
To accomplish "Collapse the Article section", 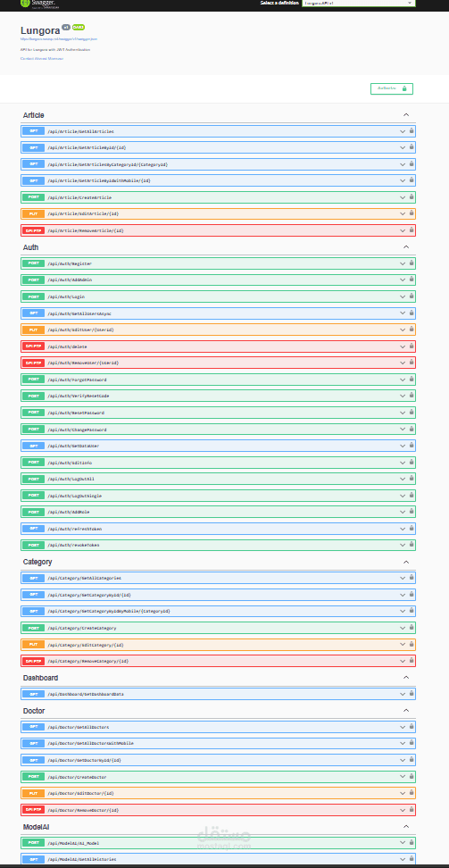I will (406, 114).
